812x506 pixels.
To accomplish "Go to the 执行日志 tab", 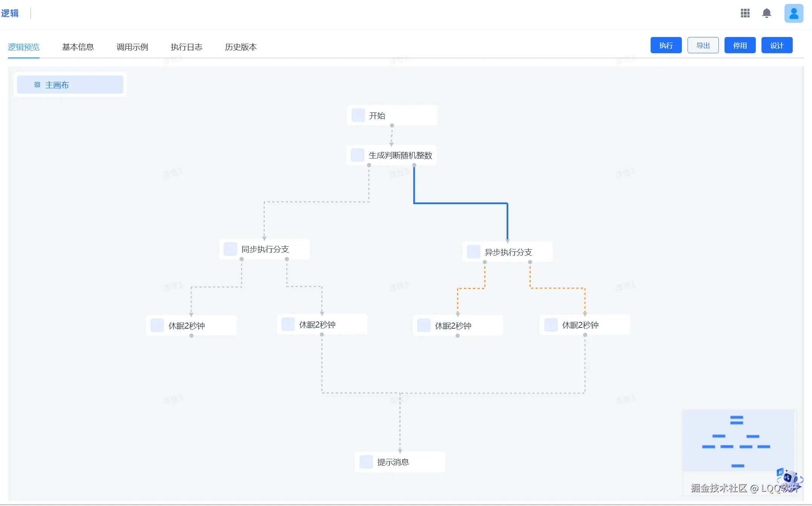I will click(186, 47).
